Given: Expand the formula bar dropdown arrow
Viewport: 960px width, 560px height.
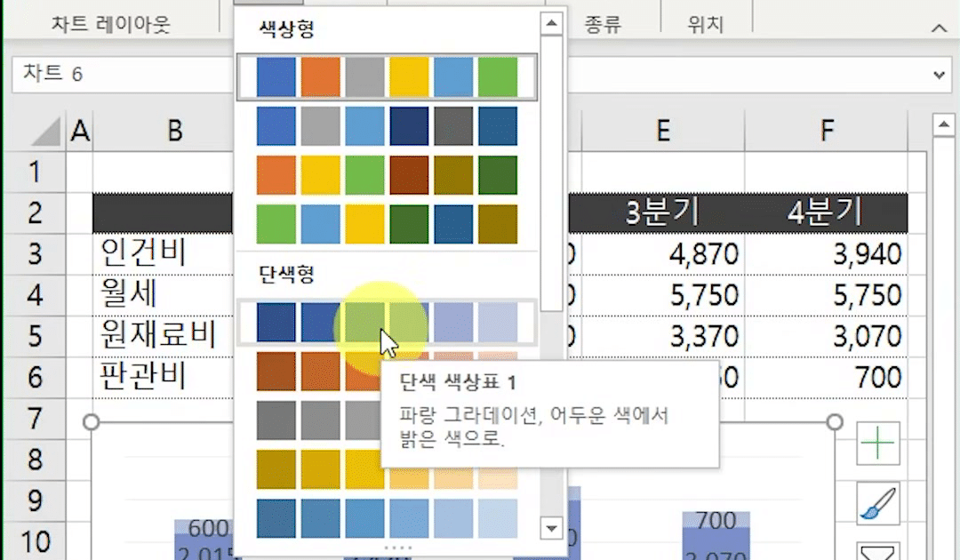Looking at the screenshot, I should click(x=939, y=75).
